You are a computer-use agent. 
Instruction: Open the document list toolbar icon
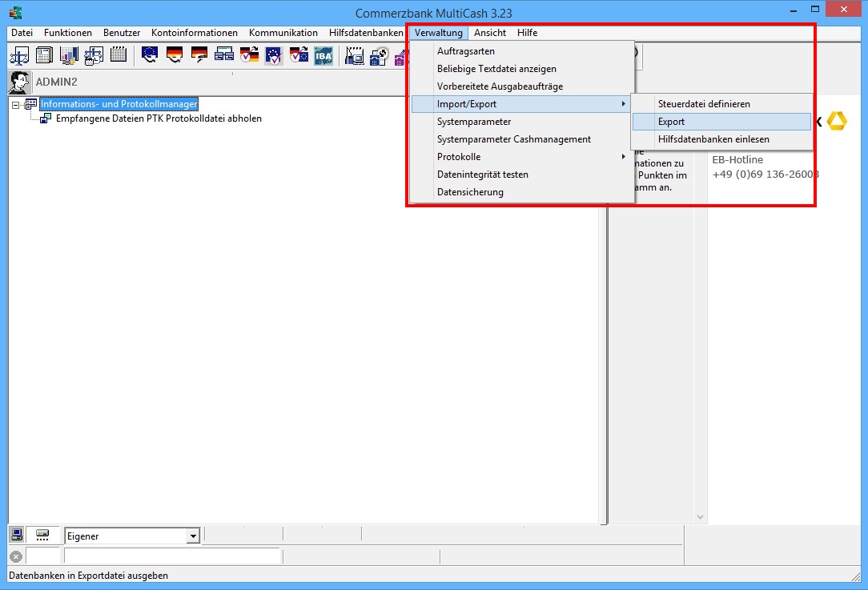click(x=44, y=55)
